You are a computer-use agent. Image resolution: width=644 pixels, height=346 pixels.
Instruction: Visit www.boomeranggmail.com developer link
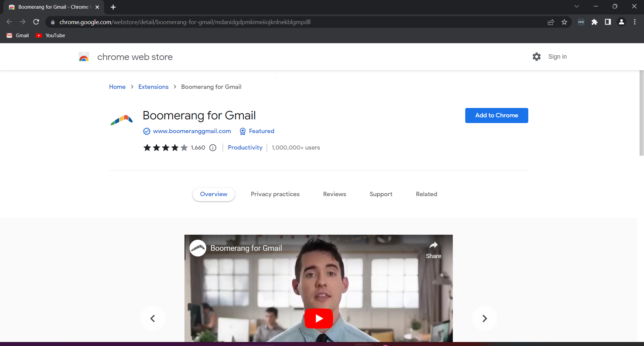click(x=192, y=131)
